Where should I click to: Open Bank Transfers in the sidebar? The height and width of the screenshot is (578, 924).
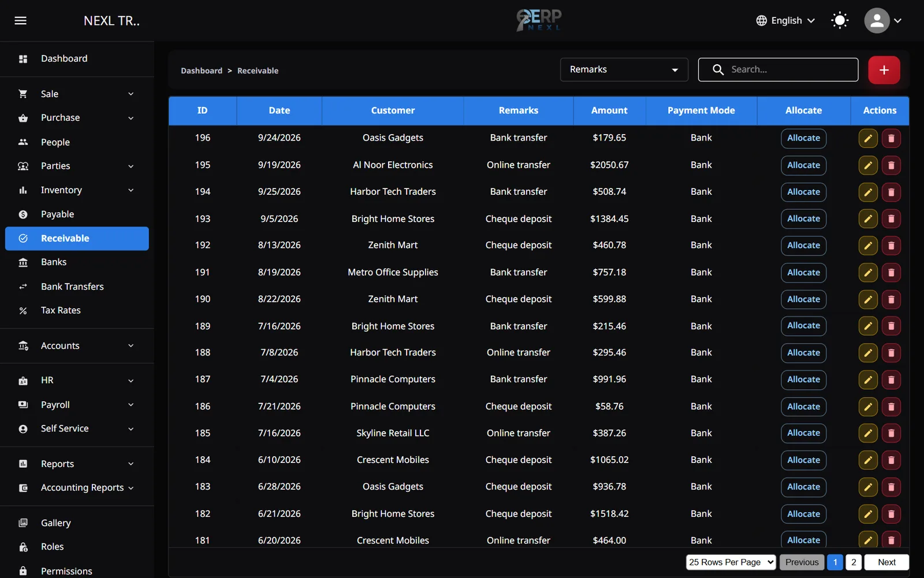pyautogui.click(x=77, y=287)
